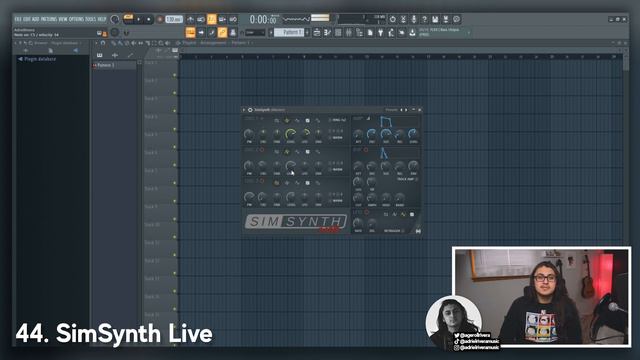The height and width of the screenshot is (360, 640).
Task: Turn oscillator 1 PW knob
Action: click(249, 133)
